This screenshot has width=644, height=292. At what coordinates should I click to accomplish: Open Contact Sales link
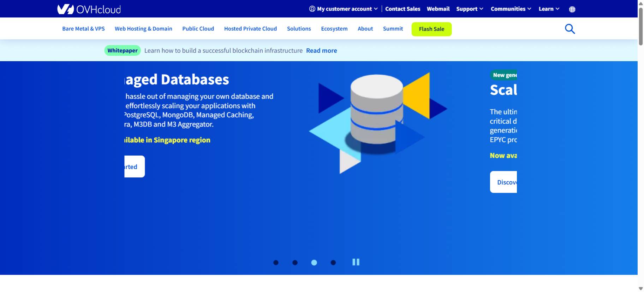[x=402, y=9]
